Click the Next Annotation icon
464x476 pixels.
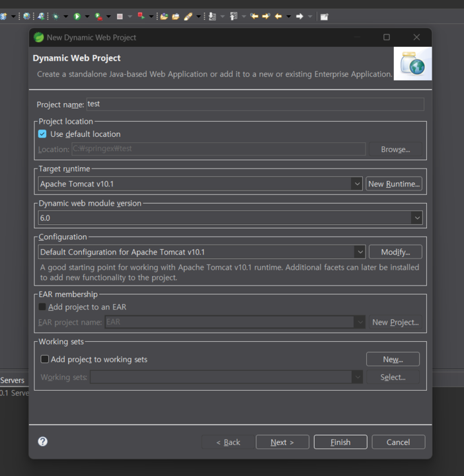212,17
